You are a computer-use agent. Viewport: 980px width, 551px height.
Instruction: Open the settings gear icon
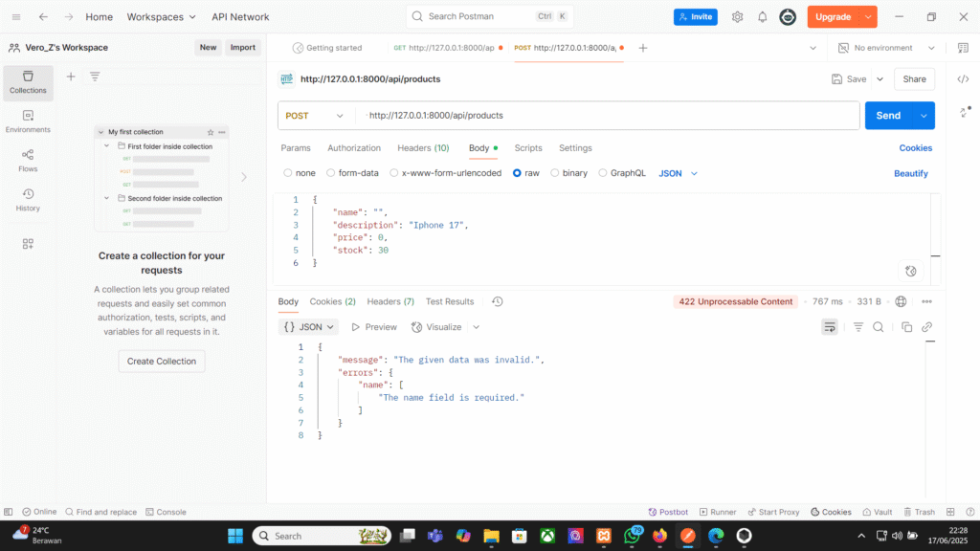737,17
